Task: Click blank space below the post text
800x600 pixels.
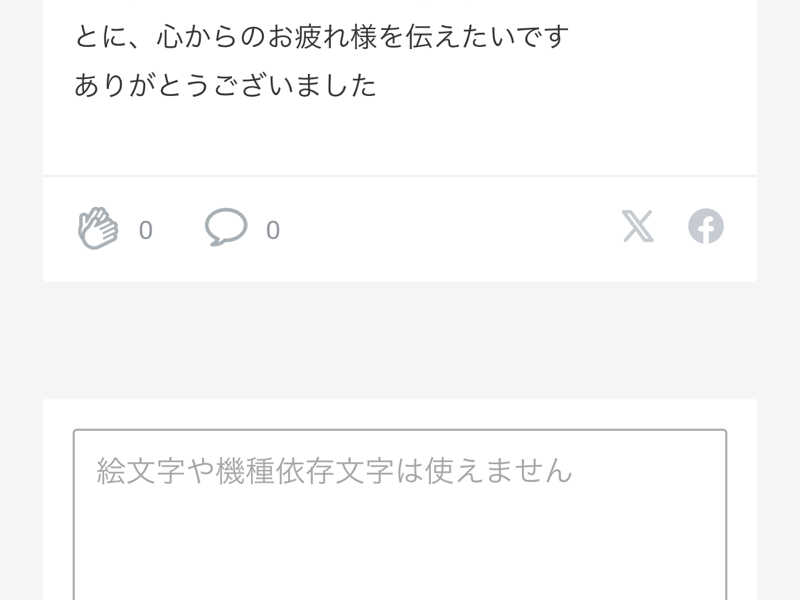Action: (400, 138)
